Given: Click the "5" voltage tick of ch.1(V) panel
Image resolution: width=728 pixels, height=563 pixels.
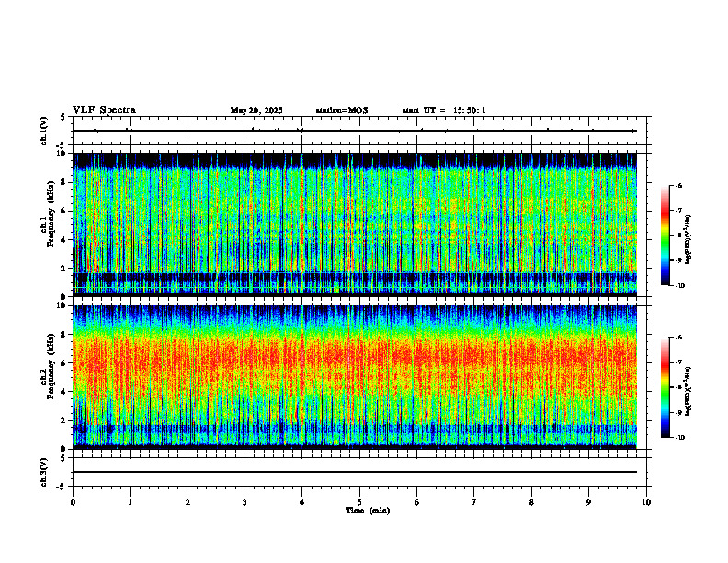Looking at the screenshot, I should (63, 117).
